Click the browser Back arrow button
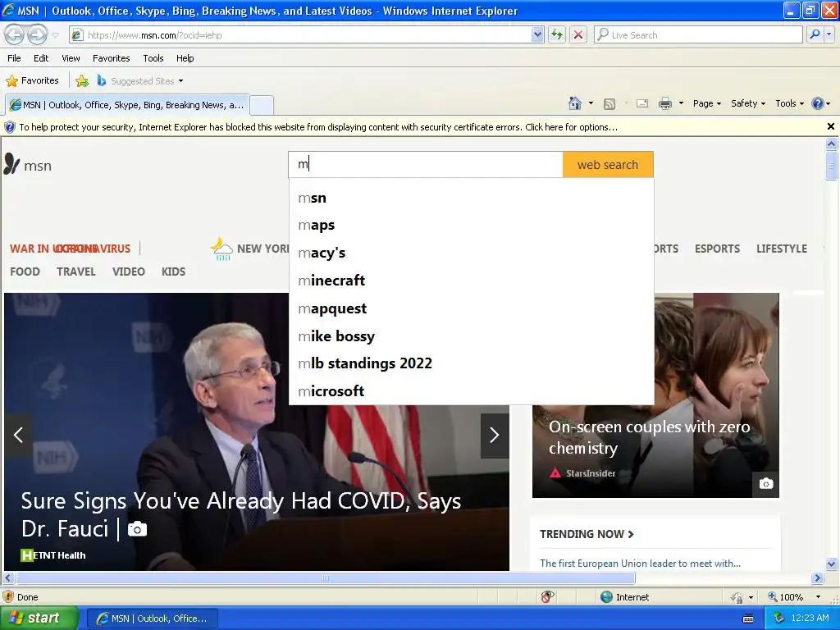The width and height of the screenshot is (840, 630). click(x=15, y=34)
